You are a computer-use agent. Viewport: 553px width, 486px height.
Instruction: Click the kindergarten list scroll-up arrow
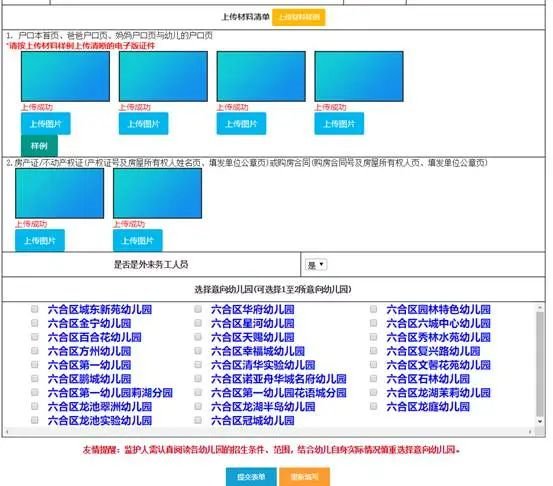click(x=540, y=308)
